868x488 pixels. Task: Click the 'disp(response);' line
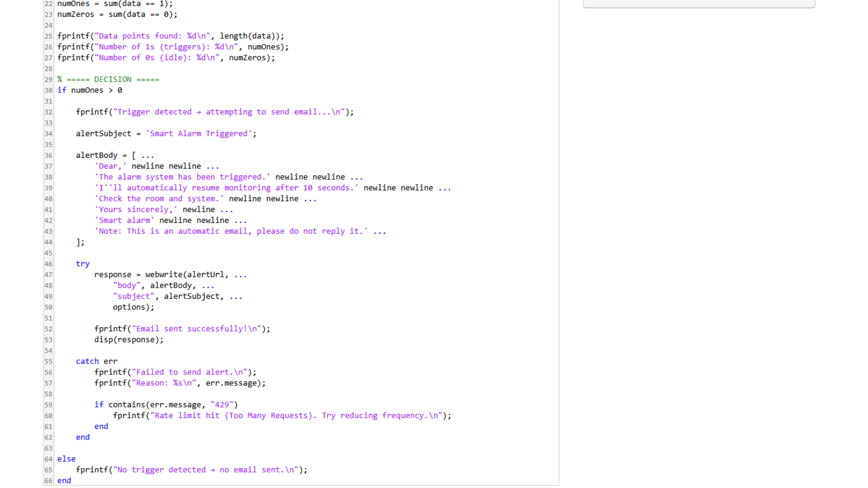(129, 340)
